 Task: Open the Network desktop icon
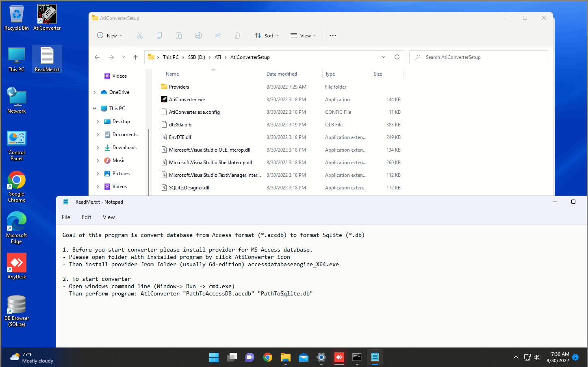17,101
